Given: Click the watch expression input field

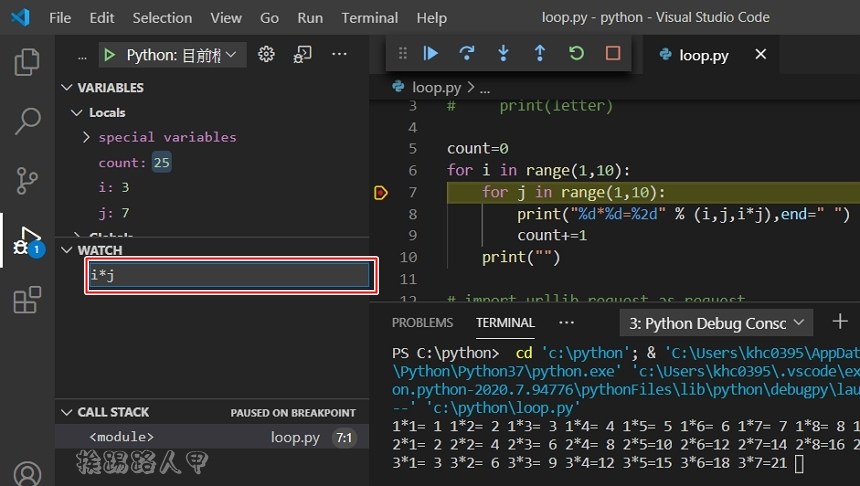Looking at the screenshot, I should [230, 276].
